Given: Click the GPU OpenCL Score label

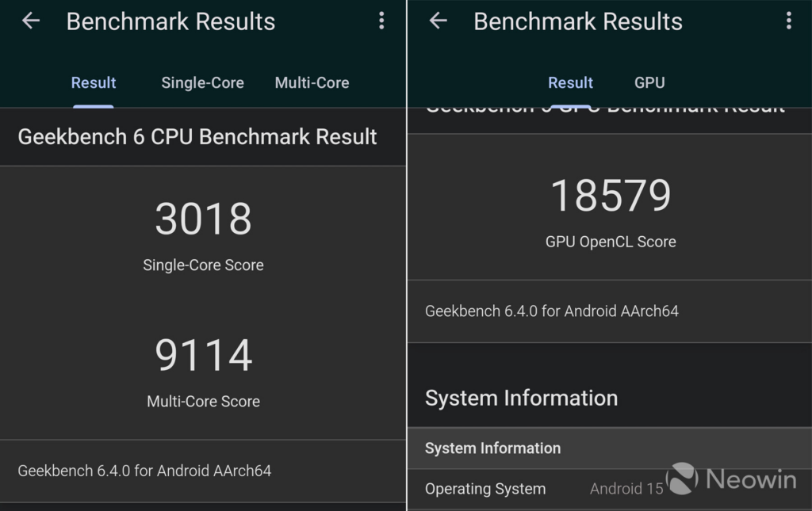Looking at the screenshot, I should 611,242.
